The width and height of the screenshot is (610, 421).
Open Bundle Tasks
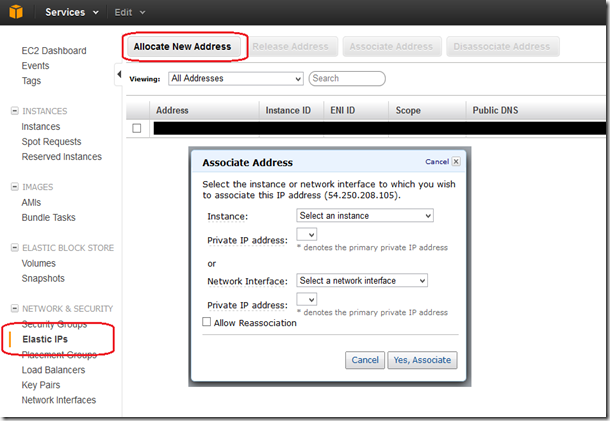pos(49,218)
